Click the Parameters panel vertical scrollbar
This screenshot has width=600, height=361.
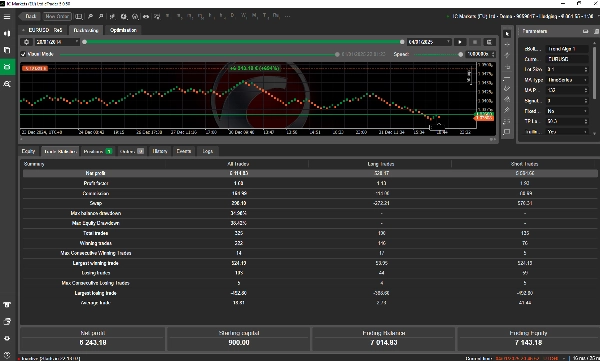594,73
